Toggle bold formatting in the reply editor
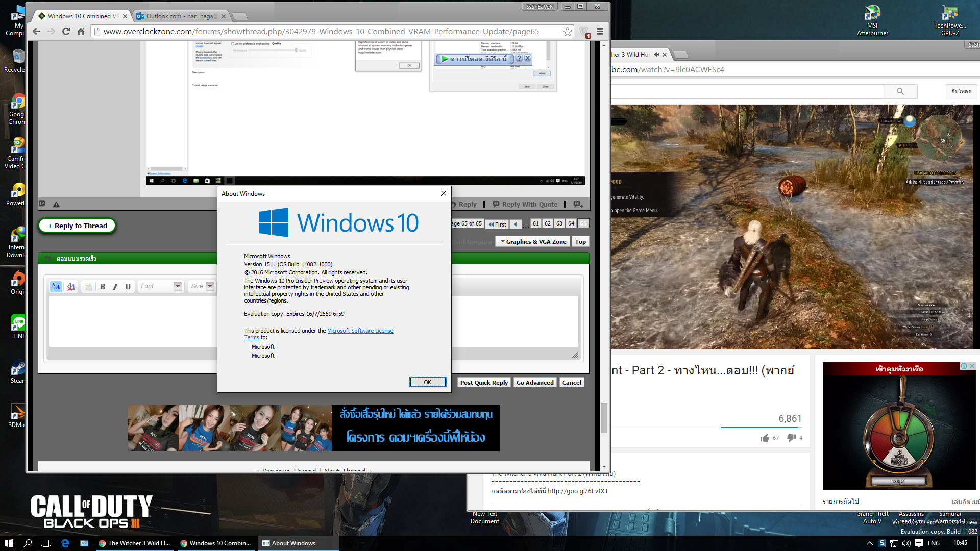 [x=103, y=287]
